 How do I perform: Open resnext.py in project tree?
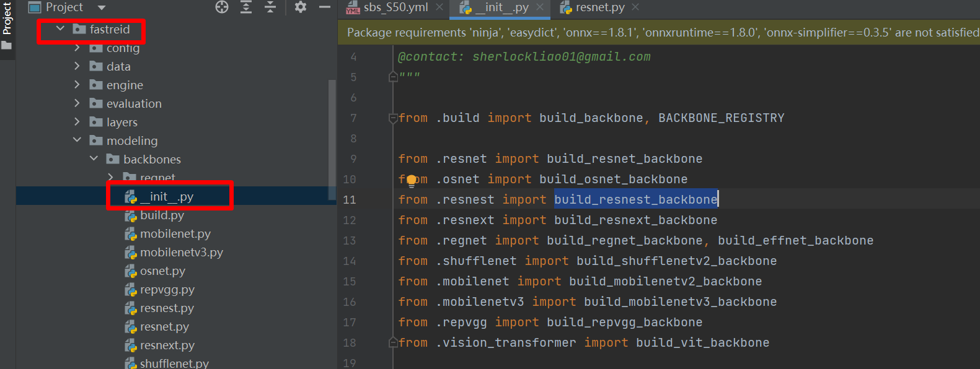[167, 345]
